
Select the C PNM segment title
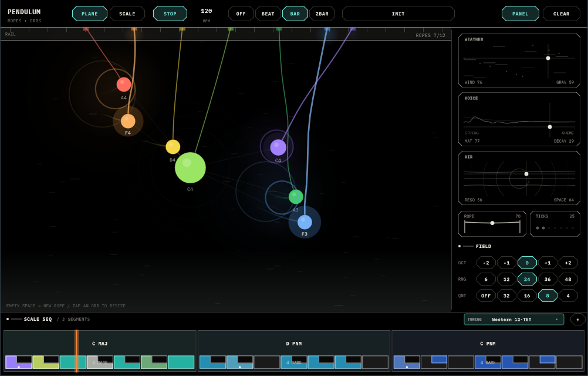coord(488,343)
